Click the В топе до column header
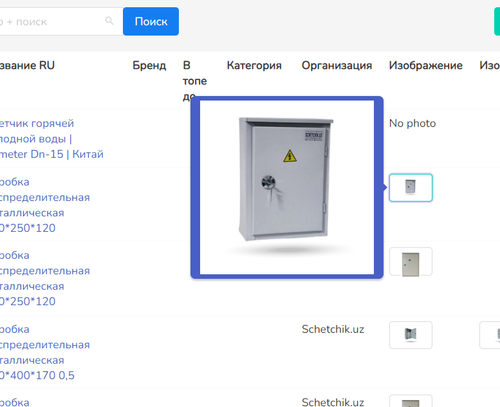This screenshot has width=500, height=407. pos(195,81)
